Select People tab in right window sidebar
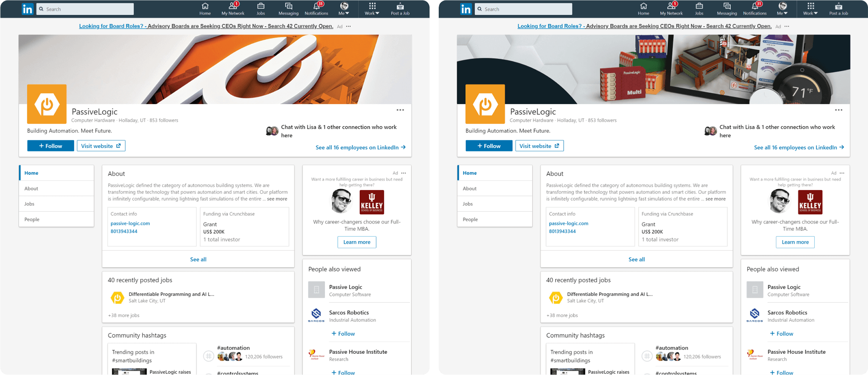 495,219
